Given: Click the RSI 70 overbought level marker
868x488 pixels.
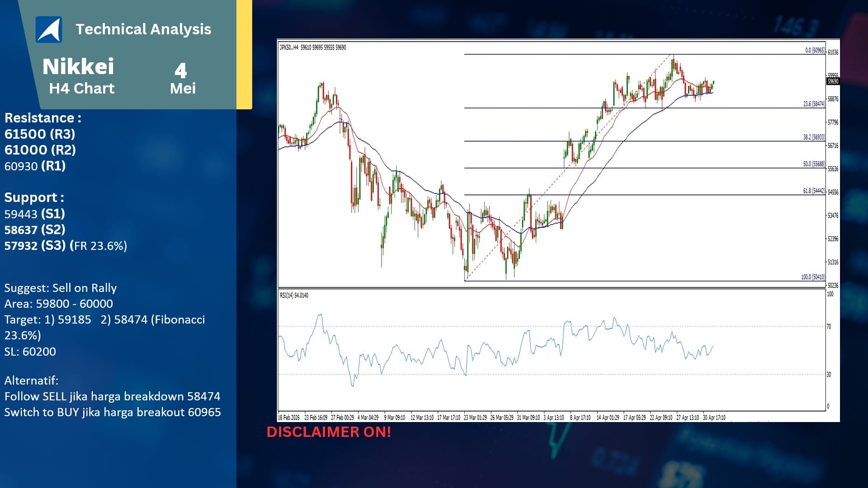Looking at the screenshot, I should 829,326.
